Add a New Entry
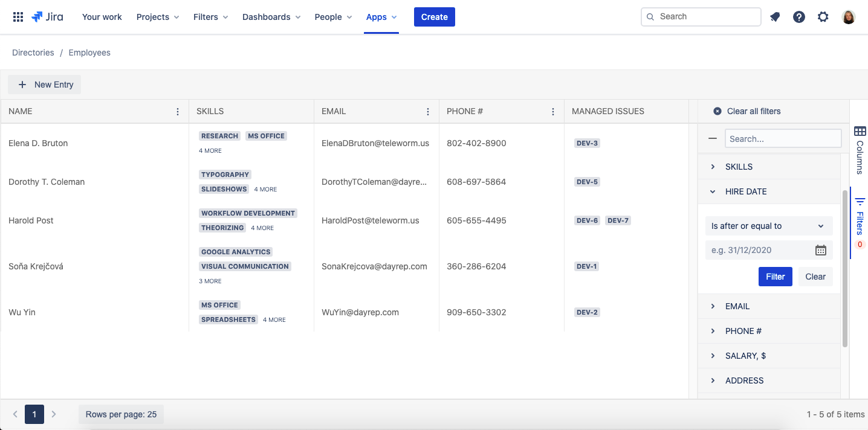Image resolution: width=868 pixels, height=430 pixels. [x=45, y=85]
